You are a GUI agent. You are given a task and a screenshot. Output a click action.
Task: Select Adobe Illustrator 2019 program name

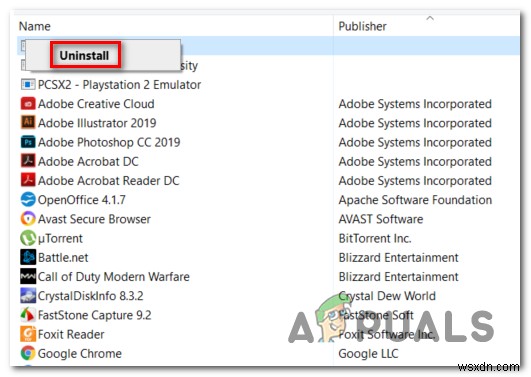point(97,123)
